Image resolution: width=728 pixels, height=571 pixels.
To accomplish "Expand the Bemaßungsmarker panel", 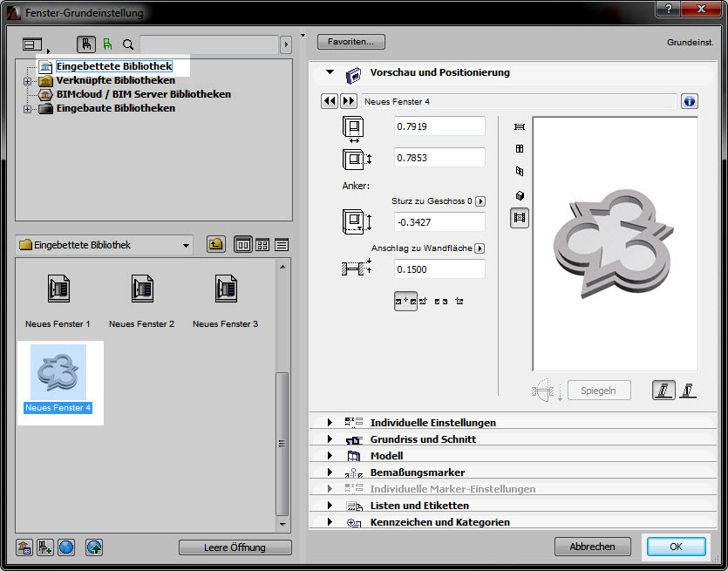I will [x=330, y=472].
